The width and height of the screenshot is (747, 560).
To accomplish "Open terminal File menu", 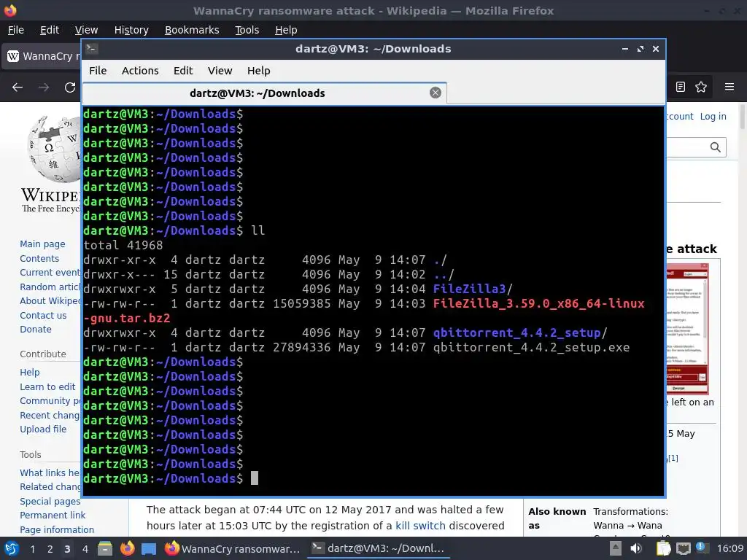I will (x=98, y=71).
